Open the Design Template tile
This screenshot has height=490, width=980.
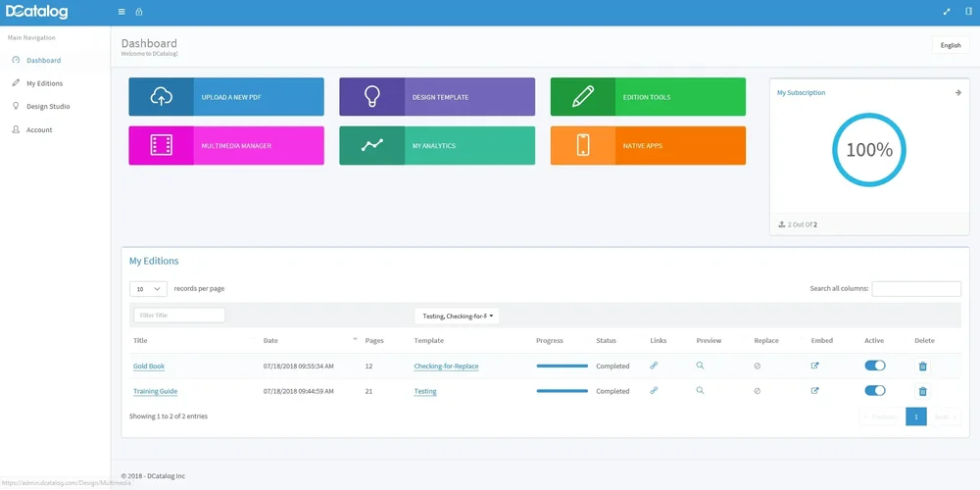pos(437,97)
